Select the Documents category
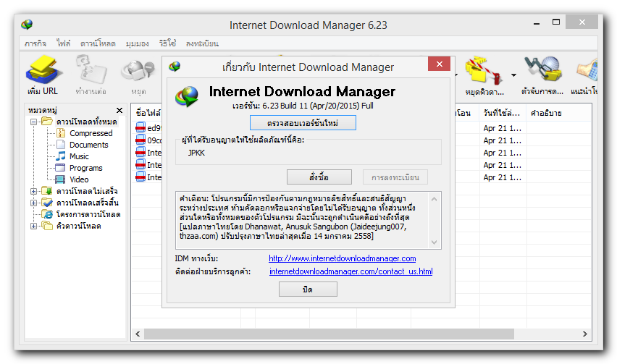The width and height of the screenshot is (617, 364). point(88,145)
